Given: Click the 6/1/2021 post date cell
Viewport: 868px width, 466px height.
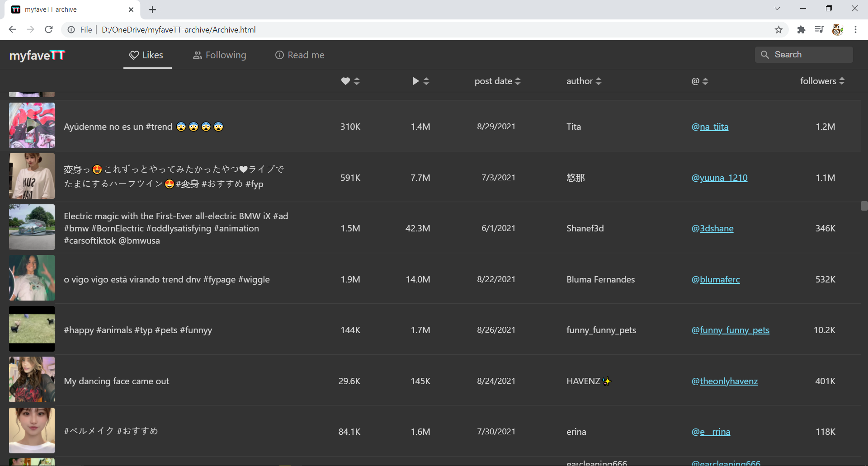Looking at the screenshot, I should click(498, 228).
